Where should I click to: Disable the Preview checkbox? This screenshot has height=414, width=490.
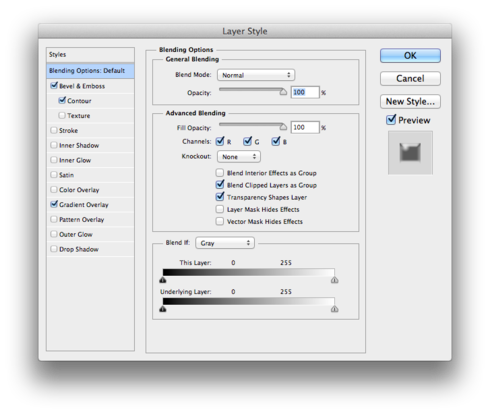pyautogui.click(x=391, y=120)
